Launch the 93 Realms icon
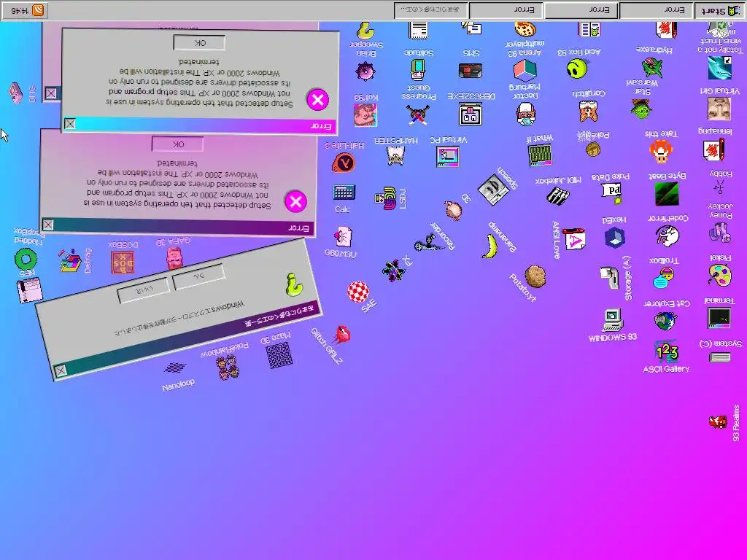The height and width of the screenshot is (560, 747). 718,422
